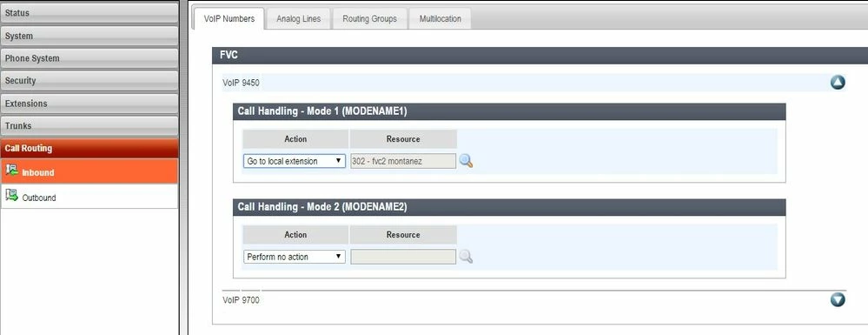Open the resource search for Mode 1
The image size is (868, 335).
(466, 161)
